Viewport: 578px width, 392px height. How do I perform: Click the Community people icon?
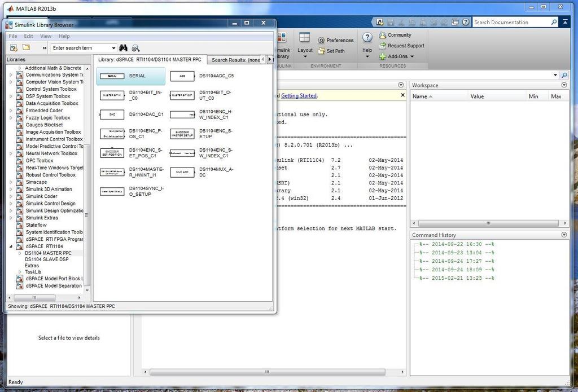[383, 35]
